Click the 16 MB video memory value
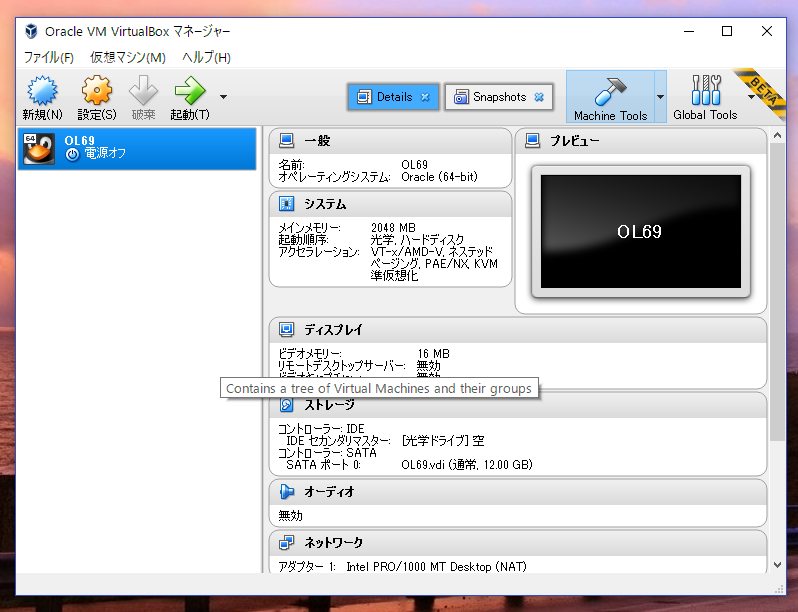 (x=434, y=354)
